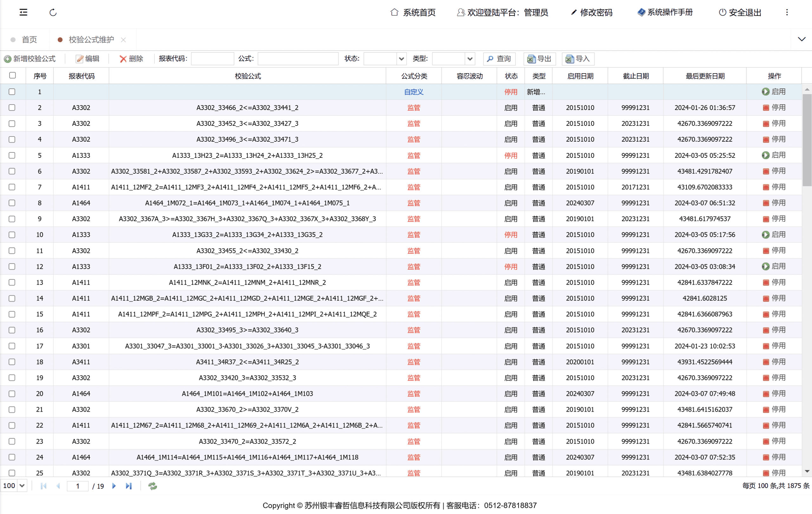Open the more options vertical dots

point(787,12)
